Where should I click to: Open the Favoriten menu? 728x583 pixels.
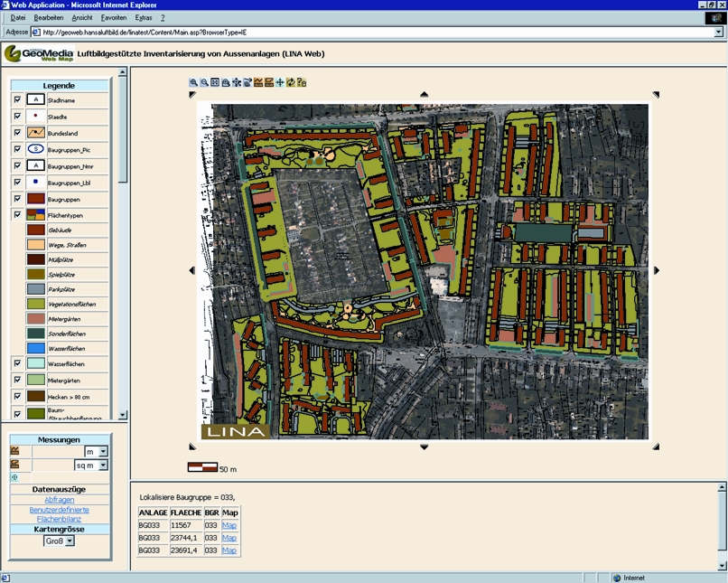pyautogui.click(x=114, y=18)
